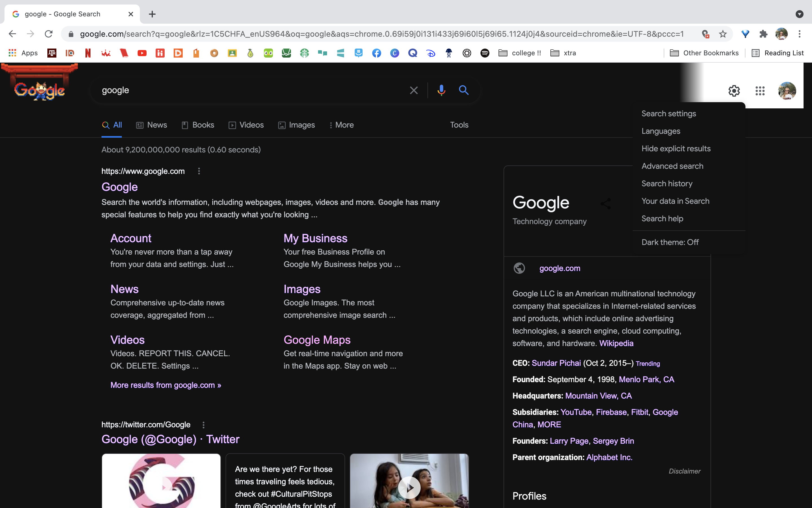Viewport: 812px width, 508px height.
Task: Open the Chrome three-dot menu
Action: (800, 34)
